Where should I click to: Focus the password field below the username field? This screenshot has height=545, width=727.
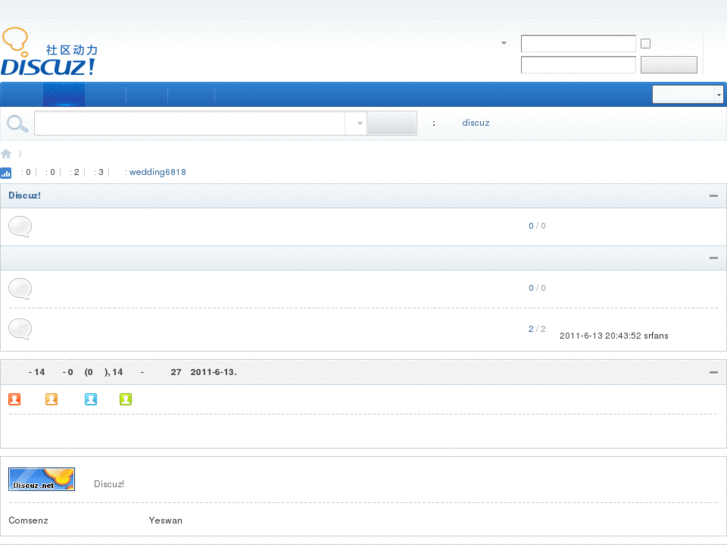coord(578,65)
